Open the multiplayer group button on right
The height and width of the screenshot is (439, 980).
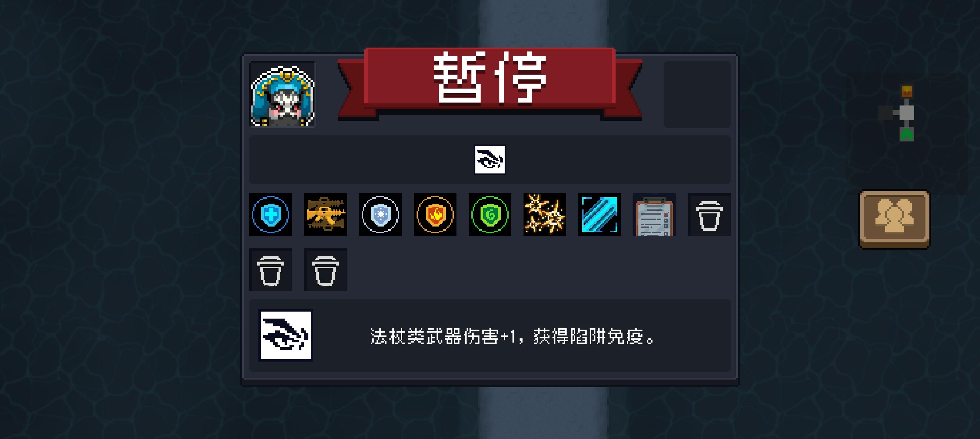coord(895,220)
